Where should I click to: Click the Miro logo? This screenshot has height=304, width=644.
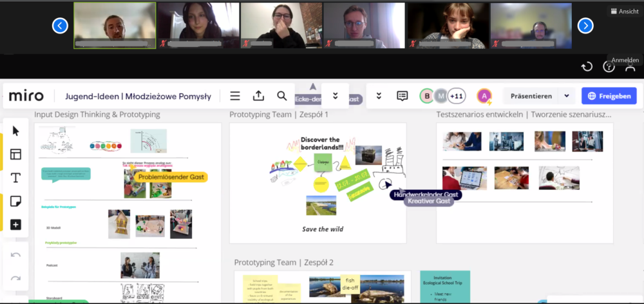click(x=26, y=96)
